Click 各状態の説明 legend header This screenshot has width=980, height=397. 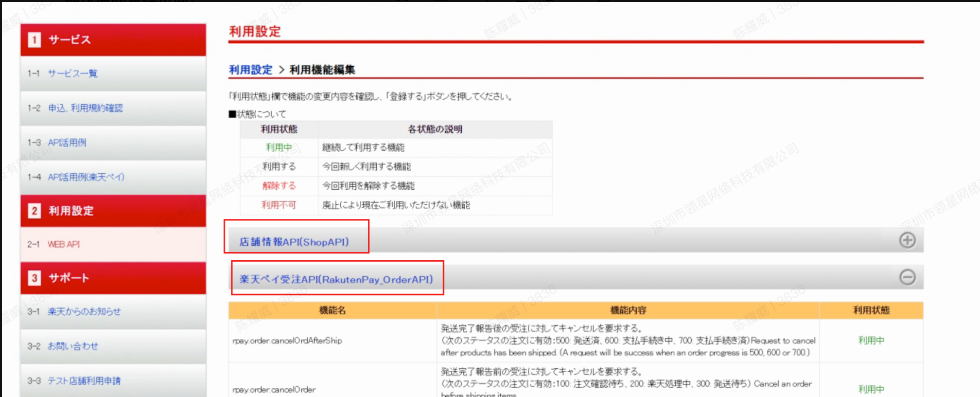click(x=435, y=129)
